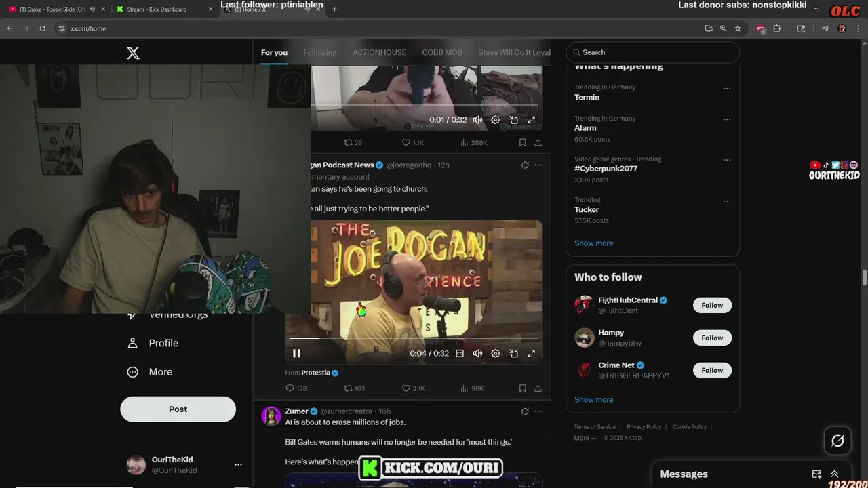Switch to the AC7IONHOUSE tab

(379, 52)
